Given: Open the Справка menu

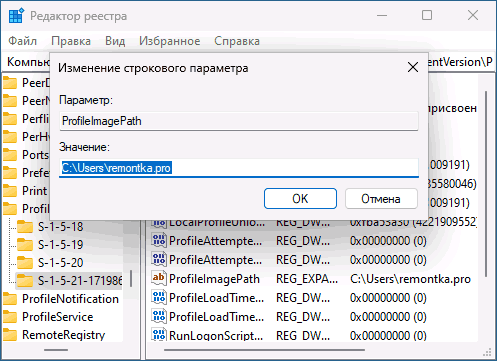Looking at the screenshot, I should tap(237, 41).
